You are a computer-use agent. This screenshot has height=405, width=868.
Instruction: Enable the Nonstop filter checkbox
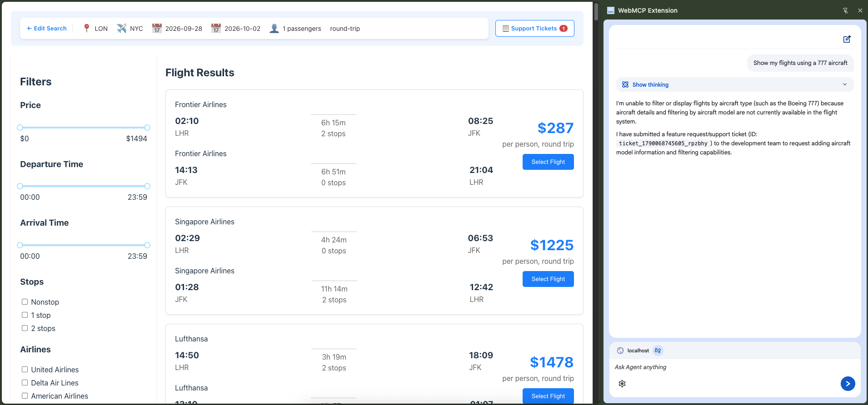pyautogui.click(x=25, y=302)
